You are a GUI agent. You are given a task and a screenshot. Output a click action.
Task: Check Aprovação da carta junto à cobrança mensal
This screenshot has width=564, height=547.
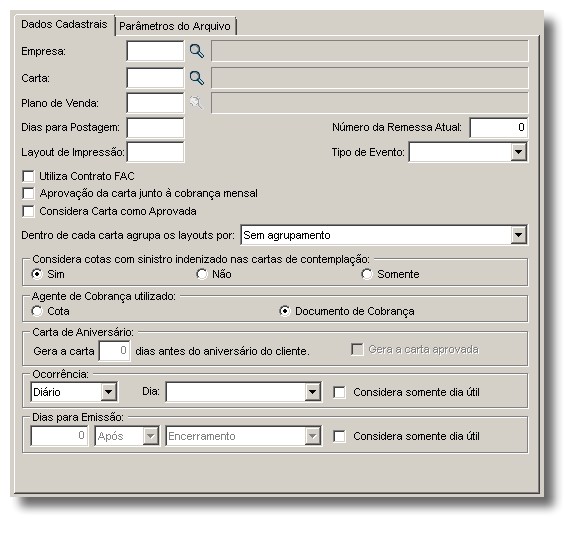(28, 193)
